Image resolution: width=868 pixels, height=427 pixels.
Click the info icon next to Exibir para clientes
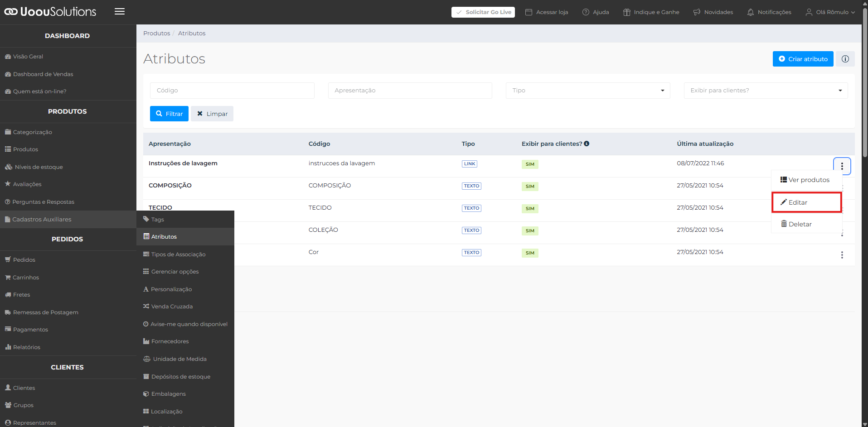[587, 144]
